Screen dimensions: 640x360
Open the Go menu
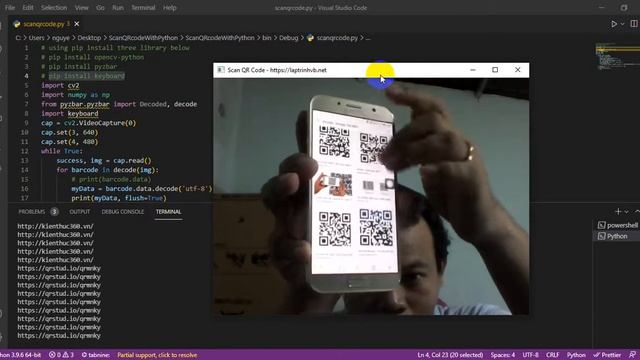(x=100, y=7)
